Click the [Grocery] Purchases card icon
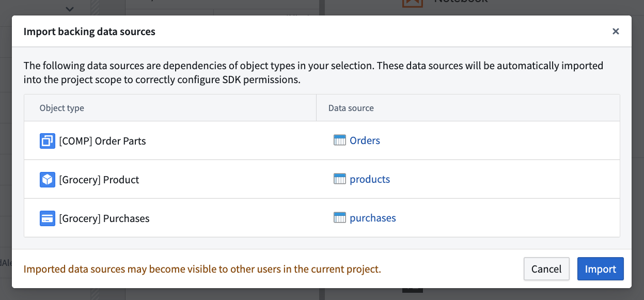Image resolution: width=644 pixels, height=300 pixels. point(48,218)
